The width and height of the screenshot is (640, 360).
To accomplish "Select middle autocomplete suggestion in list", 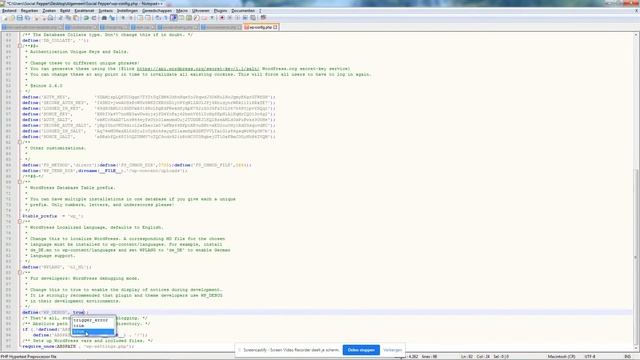I will tap(93, 326).
